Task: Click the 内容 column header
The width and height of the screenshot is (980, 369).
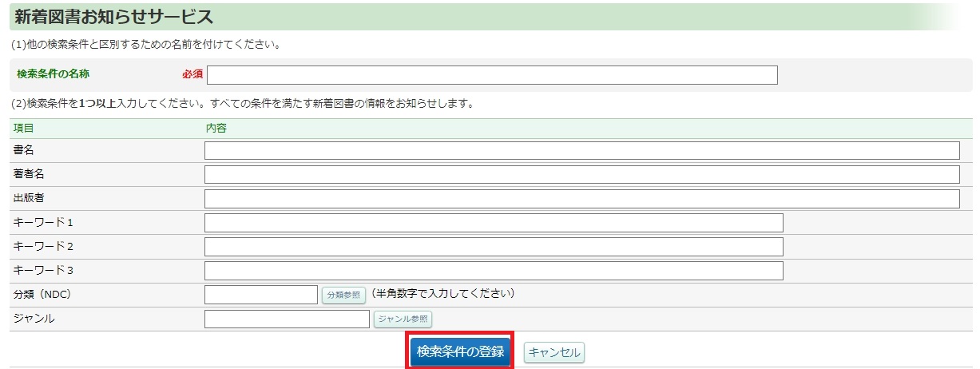Action: pos(216,128)
